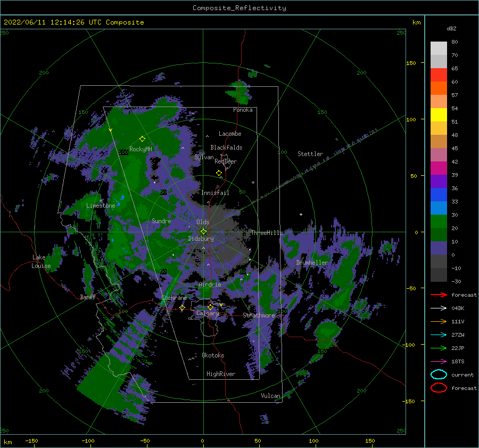
Task: Click the 04DK legend label
Action: [458, 308]
